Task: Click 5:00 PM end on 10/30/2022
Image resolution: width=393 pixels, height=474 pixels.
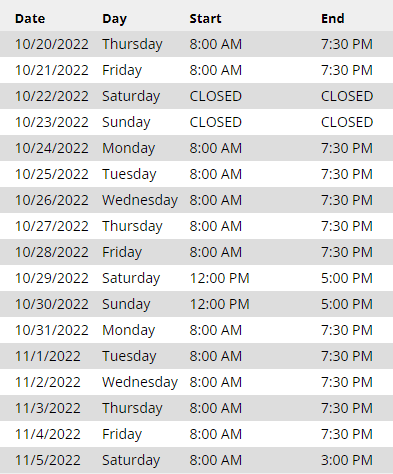Action: (347, 304)
